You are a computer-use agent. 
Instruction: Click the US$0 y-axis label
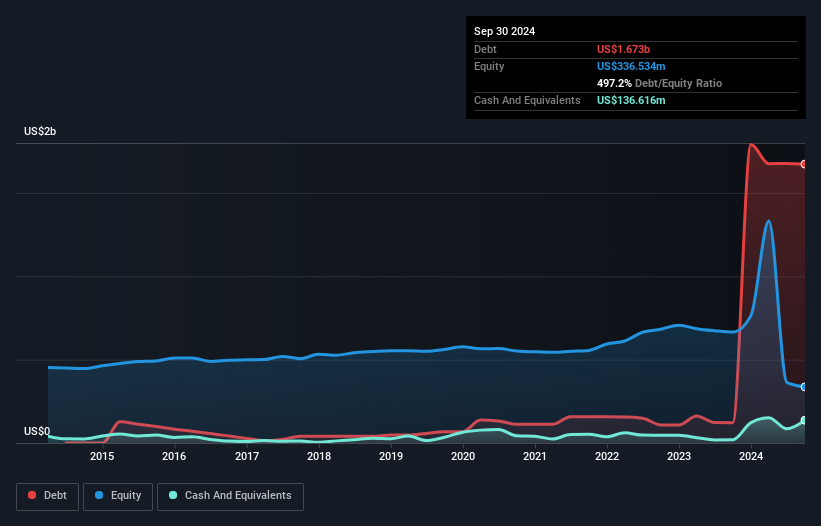[37, 431]
